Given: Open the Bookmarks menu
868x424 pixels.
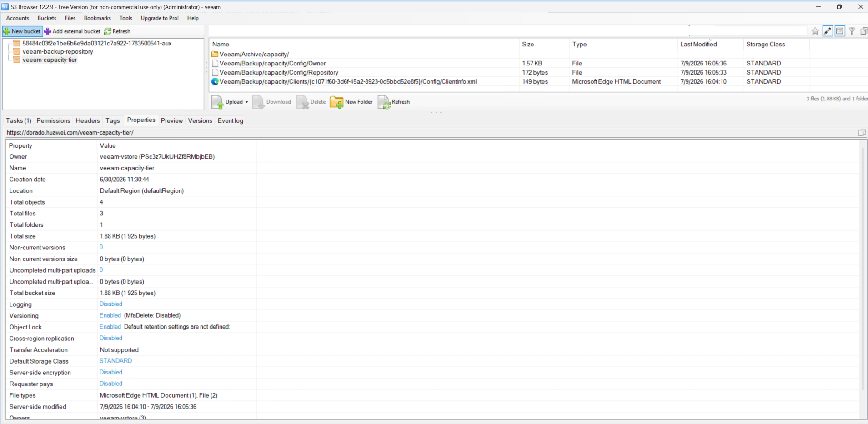Looking at the screenshot, I should 97,18.
